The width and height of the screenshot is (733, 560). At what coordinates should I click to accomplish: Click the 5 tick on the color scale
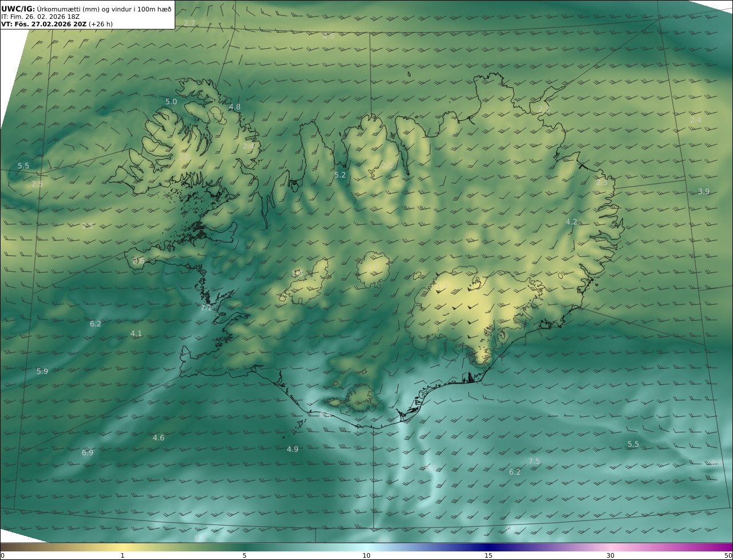(245, 555)
